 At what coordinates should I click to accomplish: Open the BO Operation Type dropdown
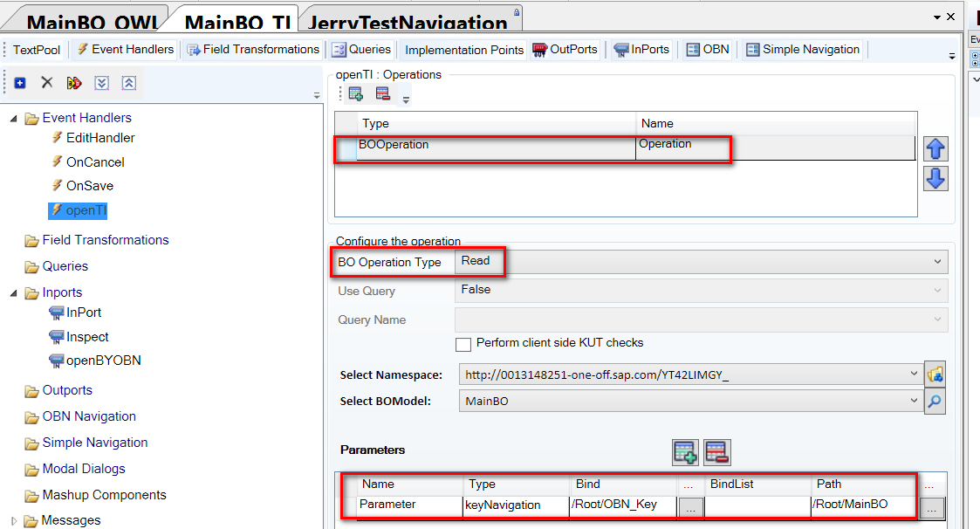tap(937, 261)
